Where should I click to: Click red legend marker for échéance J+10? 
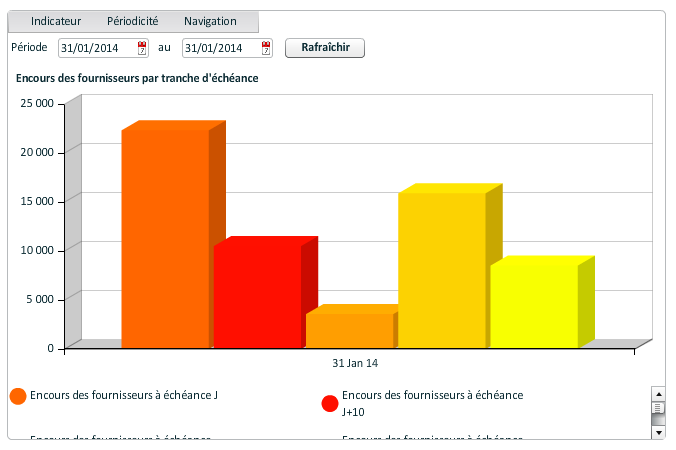point(330,403)
